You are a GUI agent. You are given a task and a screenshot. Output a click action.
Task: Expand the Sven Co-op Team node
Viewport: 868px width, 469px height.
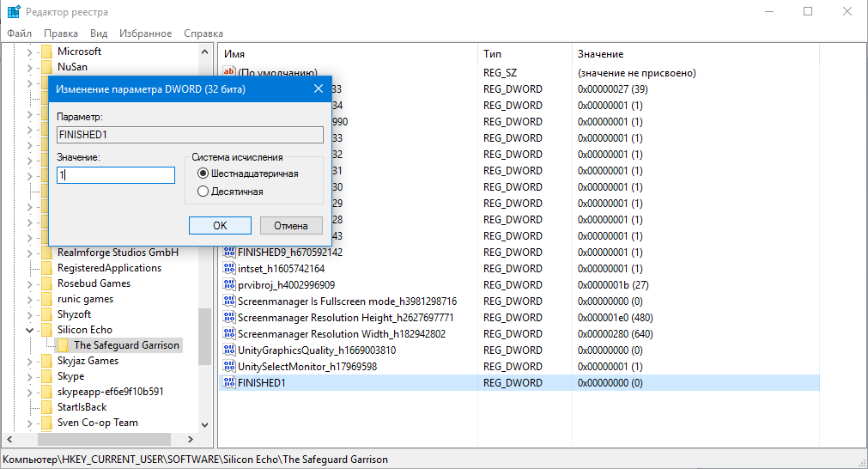30,423
